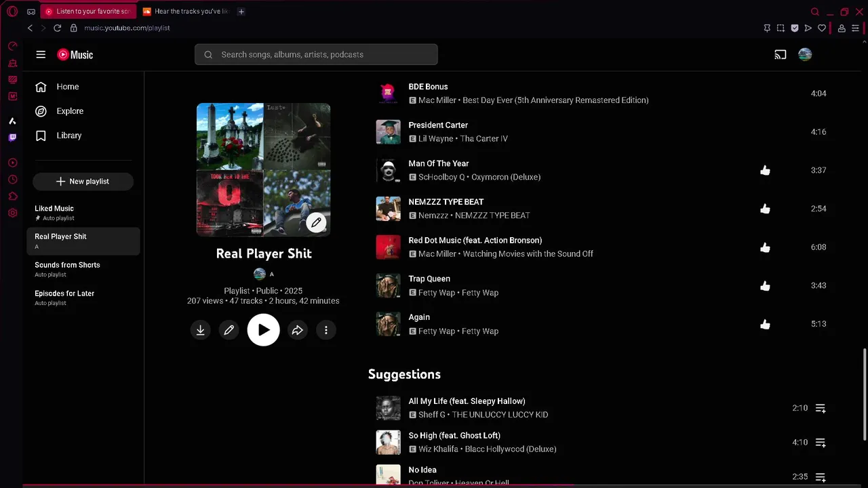Open Aria AI icon in sidebar
This screenshot has width=868, height=488.
(x=12, y=121)
